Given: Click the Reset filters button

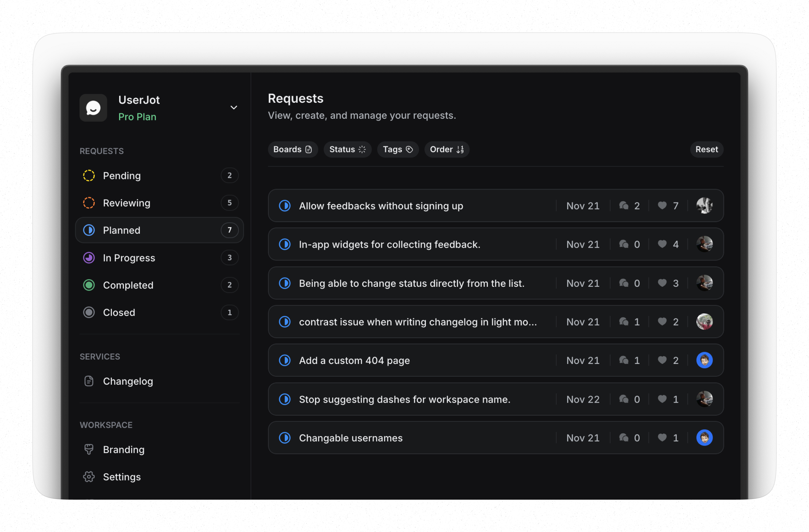Looking at the screenshot, I should (x=706, y=149).
